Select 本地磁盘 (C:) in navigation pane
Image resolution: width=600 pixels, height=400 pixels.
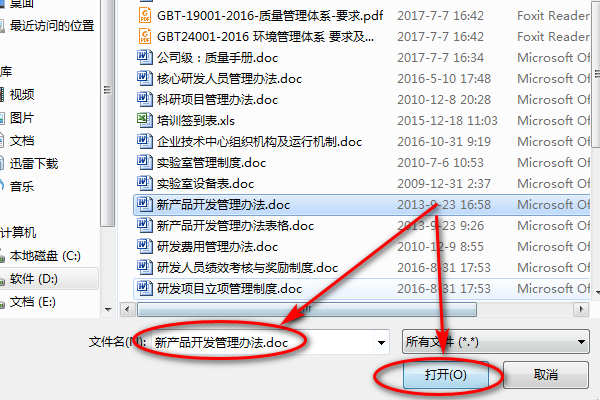point(45,256)
